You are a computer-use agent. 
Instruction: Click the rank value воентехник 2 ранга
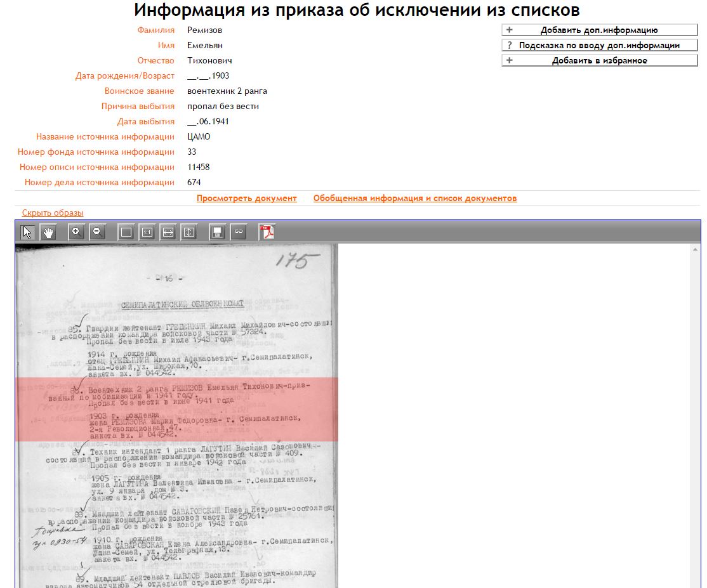[x=227, y=91]
